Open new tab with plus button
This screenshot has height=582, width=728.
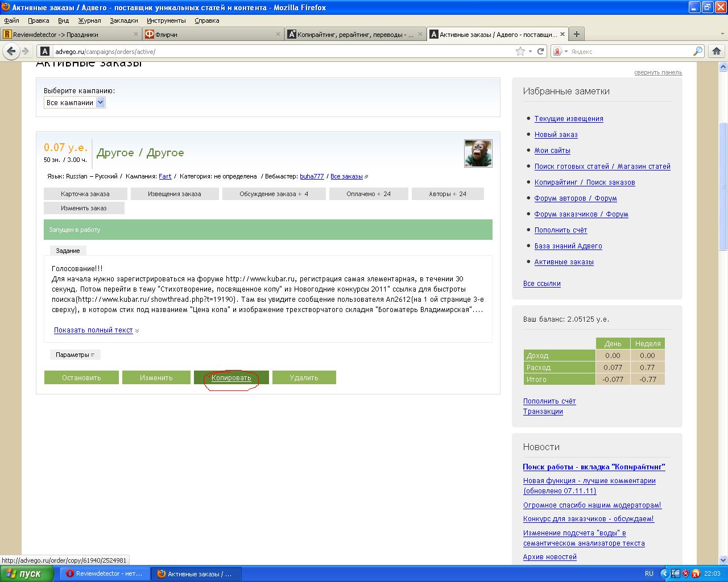pyautogui.click(x=576, y=34)
